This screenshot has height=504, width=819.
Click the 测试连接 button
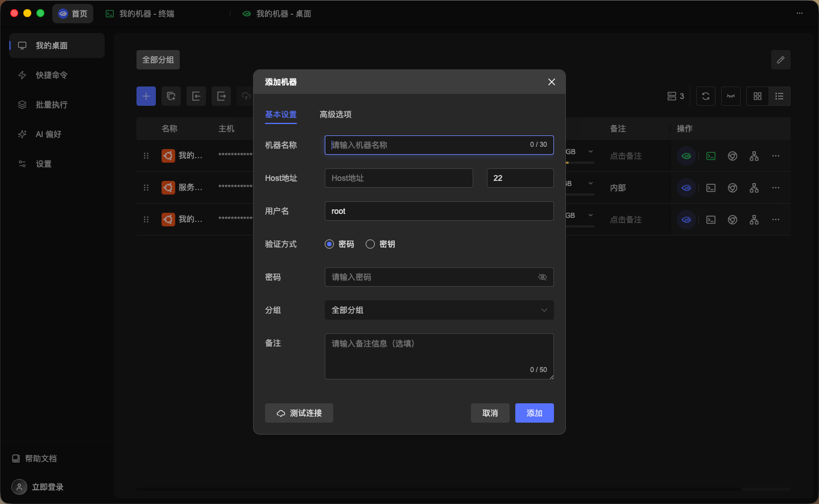click(299, 413)
